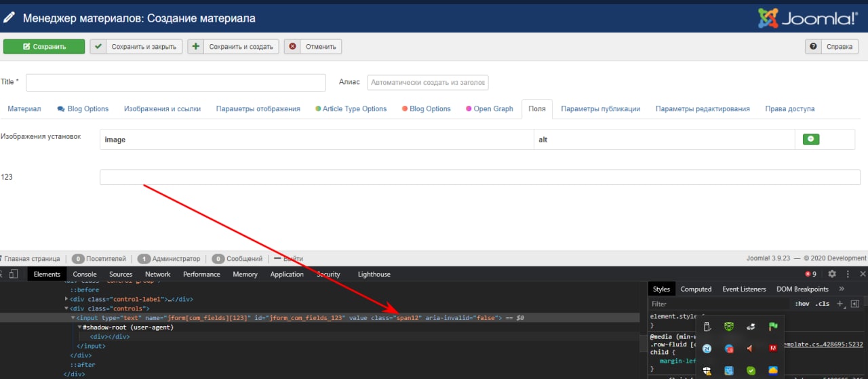Image resolution: width=868 pixels, height=379 pixels.
Task: Click the safely remove USB tray icon
Action: tap(707, 327)
